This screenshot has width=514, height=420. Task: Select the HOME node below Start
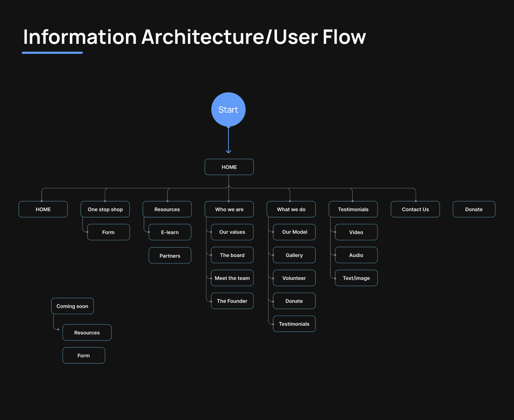pos(229,167)
